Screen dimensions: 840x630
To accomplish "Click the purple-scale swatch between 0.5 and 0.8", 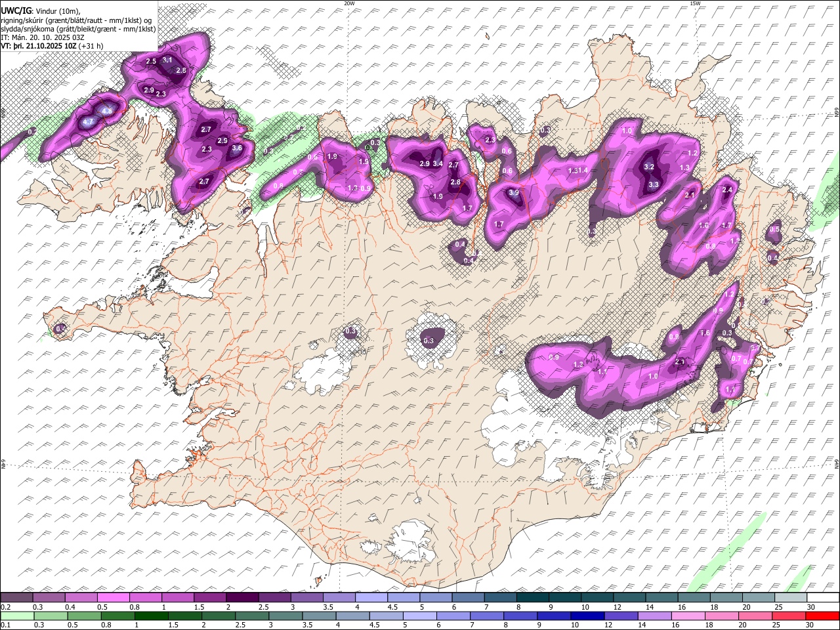I will pyautogui.click(x=113, y=597).
